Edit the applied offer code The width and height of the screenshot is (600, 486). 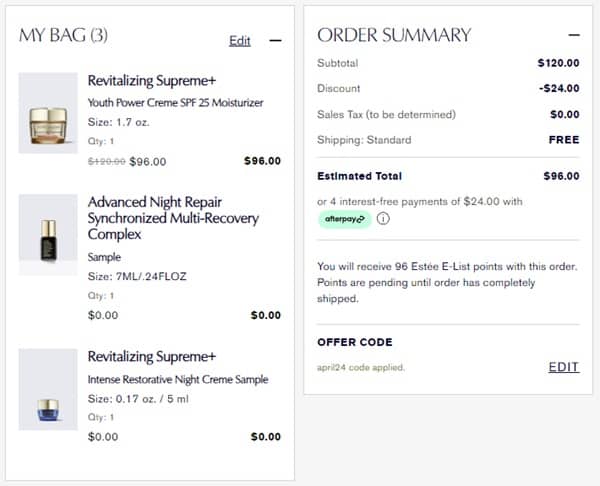[563, 367]
